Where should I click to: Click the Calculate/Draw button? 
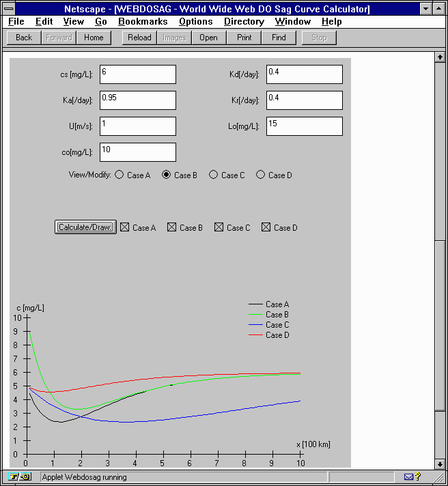click(x=85, y=227)
